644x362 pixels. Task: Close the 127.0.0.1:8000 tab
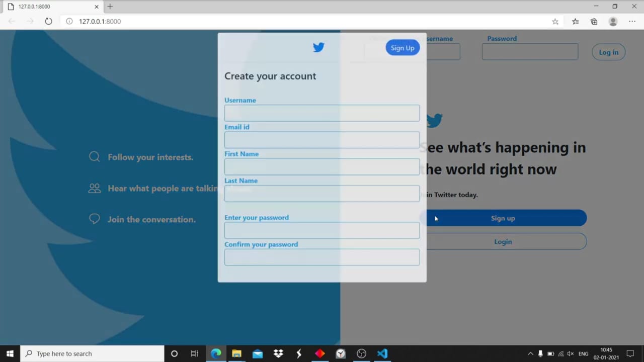coord(97,7)
